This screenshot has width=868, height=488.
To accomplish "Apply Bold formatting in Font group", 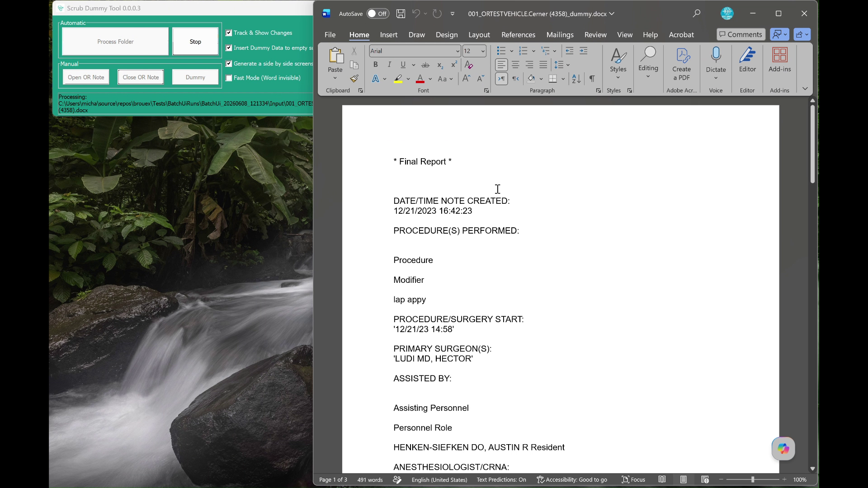I will 375,65.
